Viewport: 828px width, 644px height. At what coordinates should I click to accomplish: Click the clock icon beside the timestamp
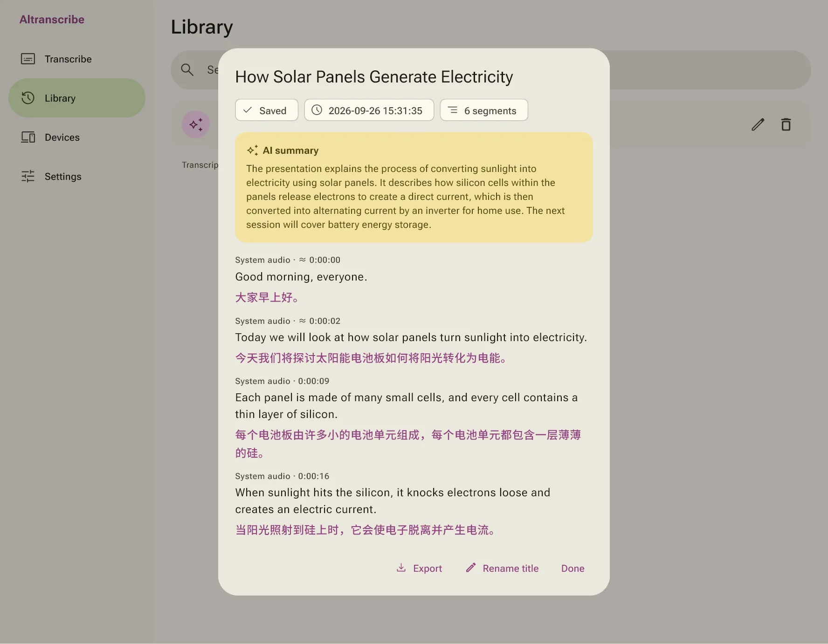[x=317, y=110]
